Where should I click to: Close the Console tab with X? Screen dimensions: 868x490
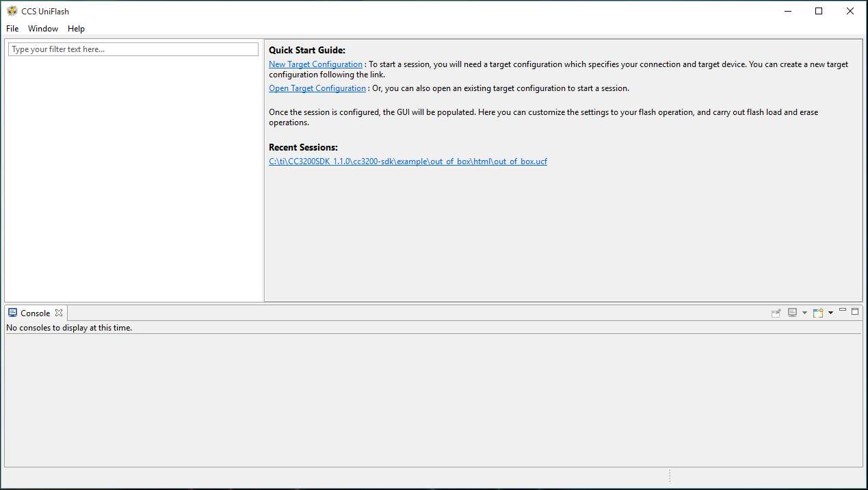(59, 313)
